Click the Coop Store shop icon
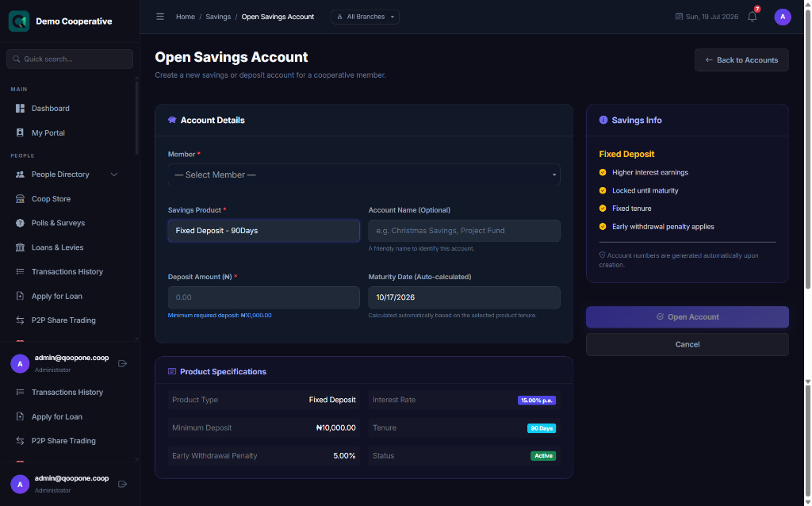Image resolution: width=812 pixels, height=506 pixels. click(20, 199)
